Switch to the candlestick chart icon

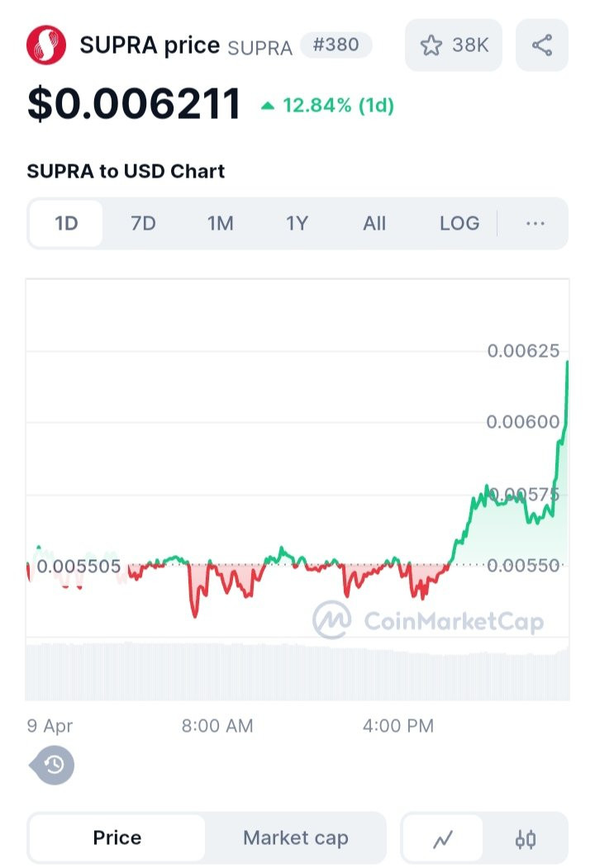(526, 838)
